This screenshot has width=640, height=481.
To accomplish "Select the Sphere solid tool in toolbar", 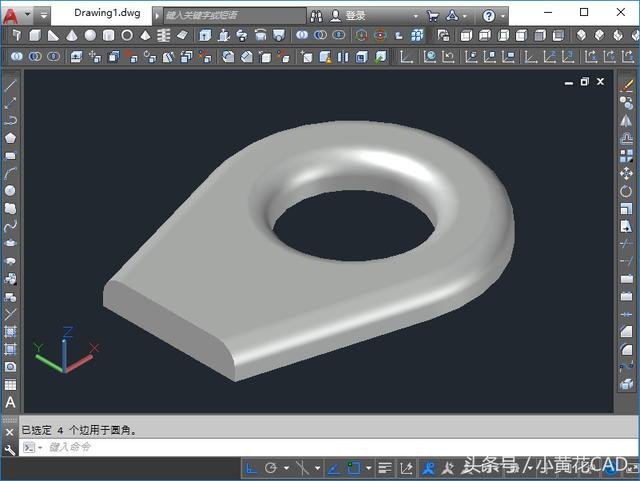I will [90, 35].
